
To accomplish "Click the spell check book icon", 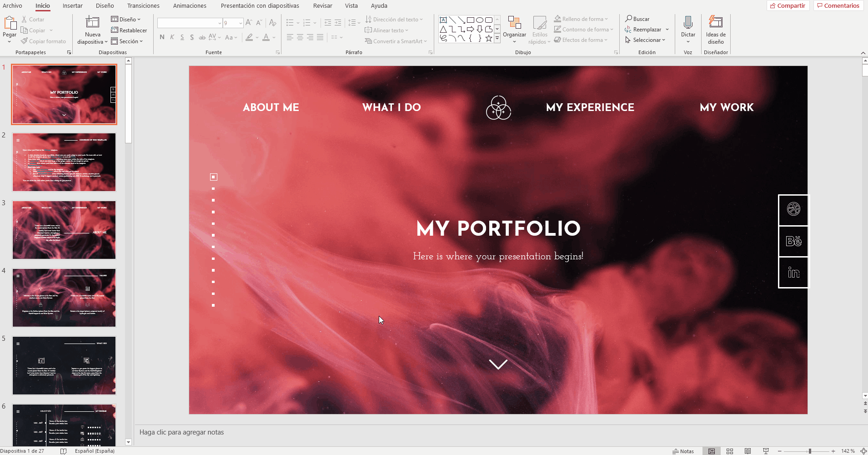I will (64, 451).
